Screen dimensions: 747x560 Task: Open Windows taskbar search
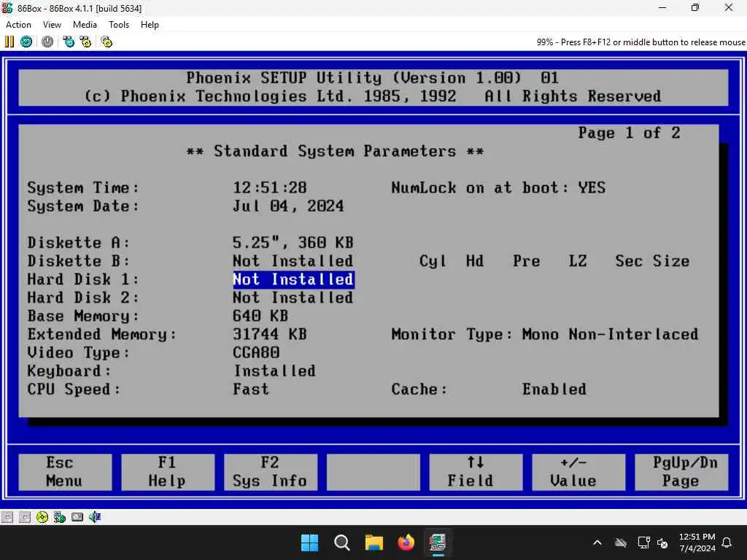point(341,542)
